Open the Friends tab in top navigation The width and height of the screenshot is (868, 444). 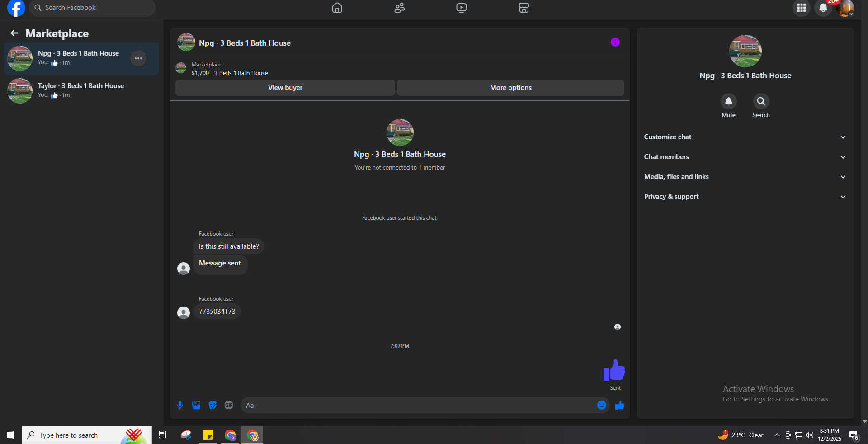coord(400,8)
